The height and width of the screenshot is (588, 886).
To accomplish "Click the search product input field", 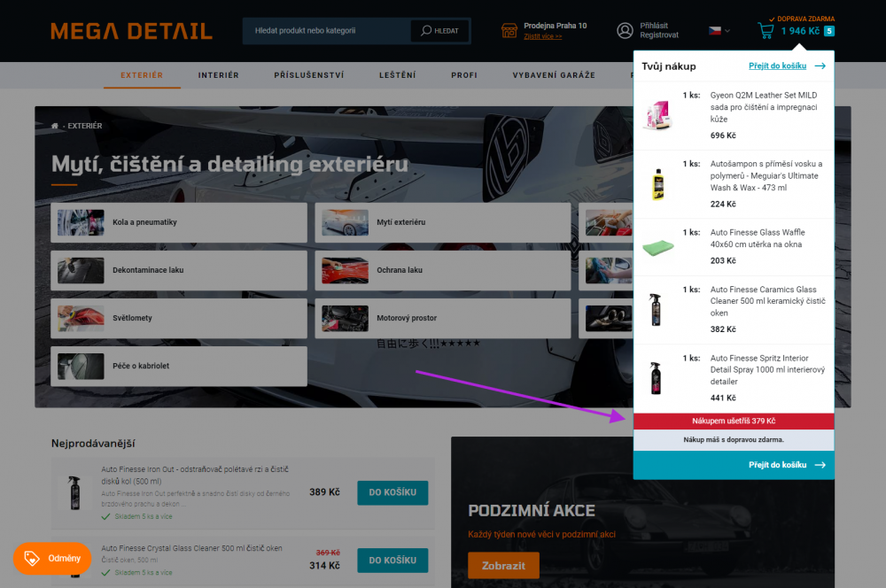I will 327,30.
